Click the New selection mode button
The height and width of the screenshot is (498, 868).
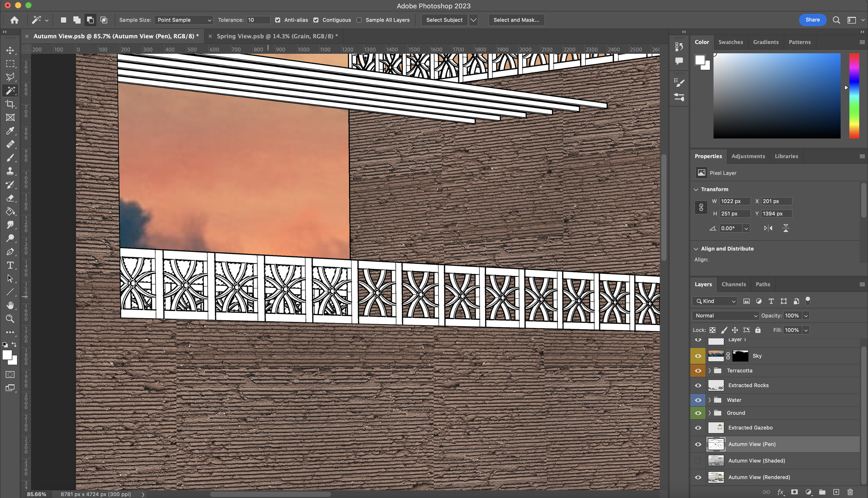click(63, 20)
